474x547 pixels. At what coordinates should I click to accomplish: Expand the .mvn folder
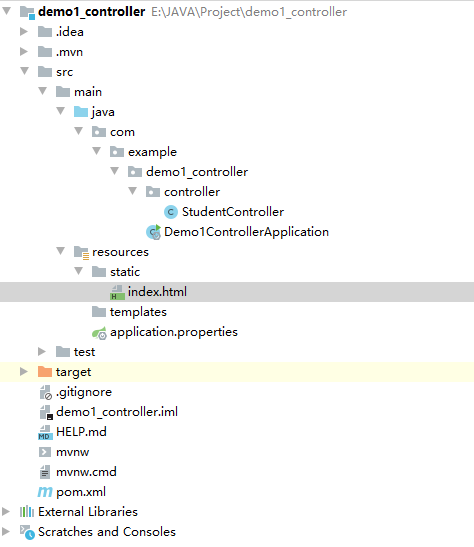click(x=24, y=52)
